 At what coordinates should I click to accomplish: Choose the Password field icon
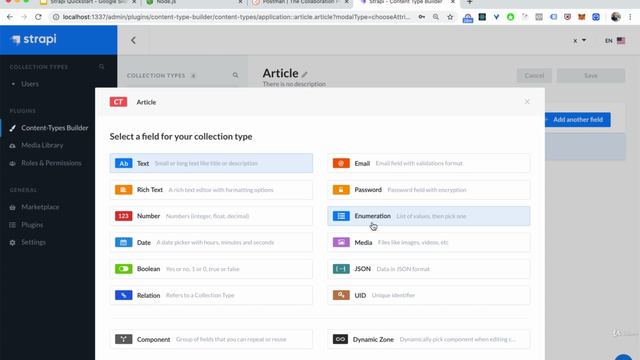point(341,190)
